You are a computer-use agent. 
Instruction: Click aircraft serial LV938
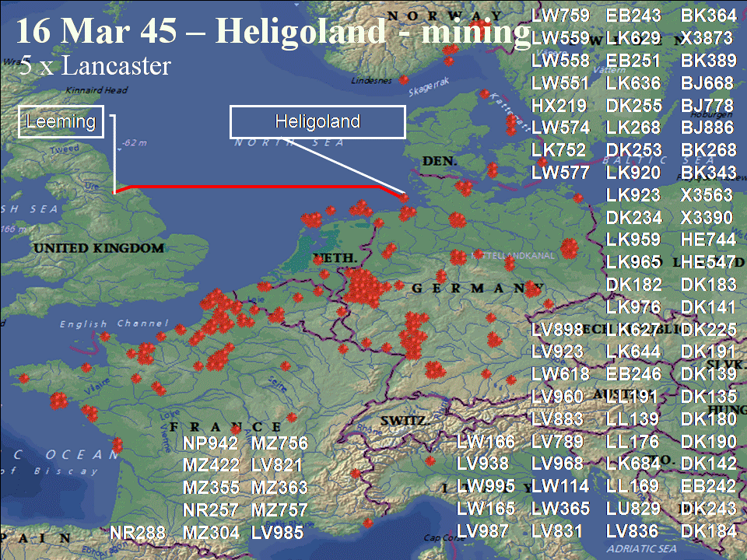[x=482, y=464]
